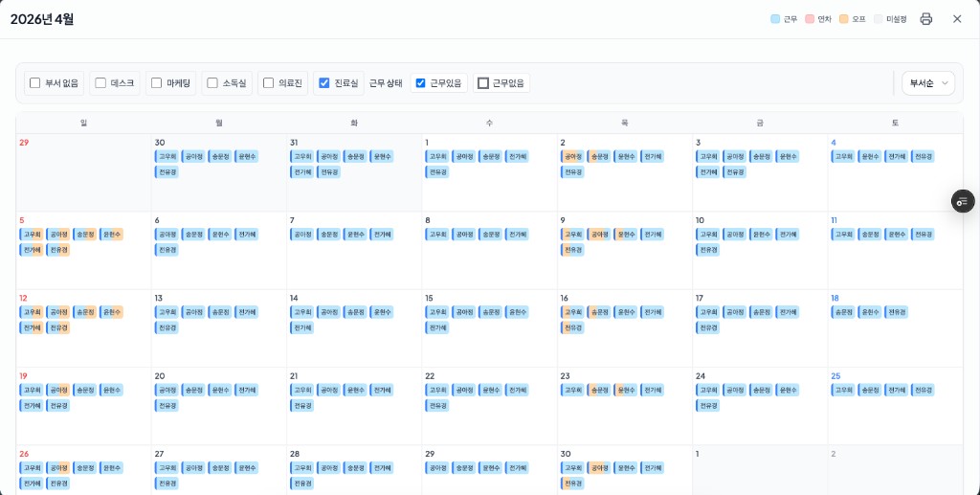Select the 일 weekday column header
This screenshot has width=980, height=495.
(84, 124)
